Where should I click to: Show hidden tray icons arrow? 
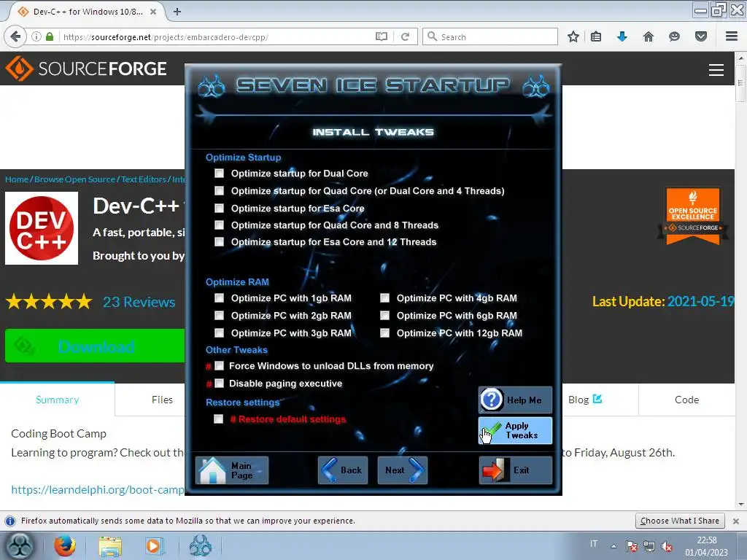click(614, 546)
